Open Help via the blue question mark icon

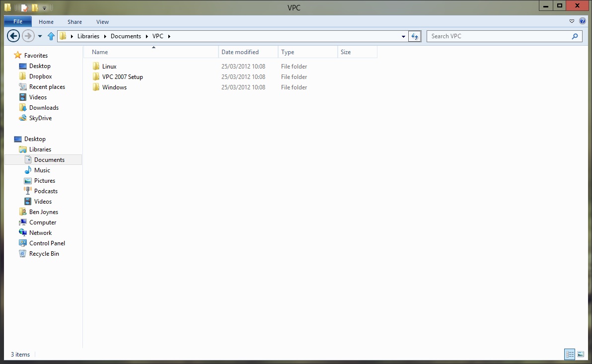click(583, 21)
